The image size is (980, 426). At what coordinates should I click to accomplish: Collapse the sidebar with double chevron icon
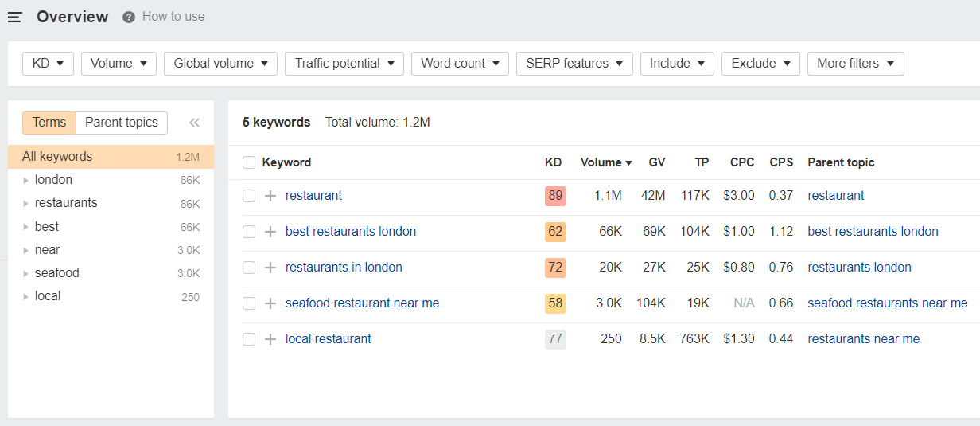(x=194, y=123)
